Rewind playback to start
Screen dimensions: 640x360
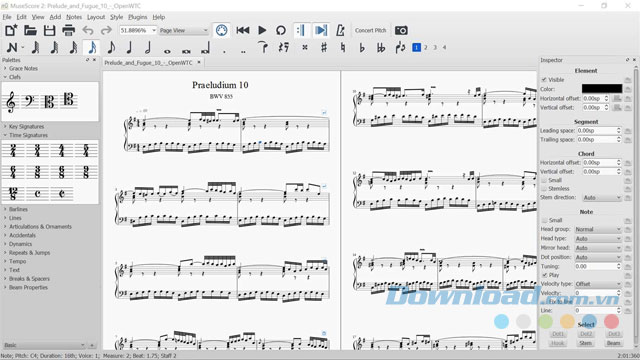[242, 30]
